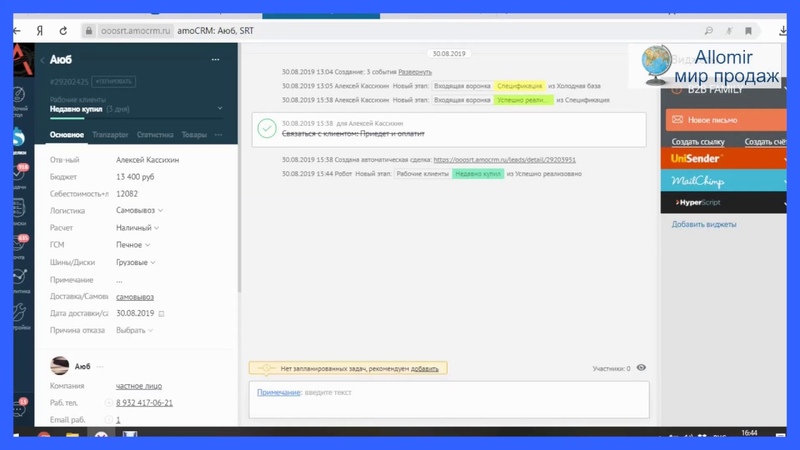Screen dimensions: 800x450
Task: Click the Аюб contact avatar
Action: 60,366
